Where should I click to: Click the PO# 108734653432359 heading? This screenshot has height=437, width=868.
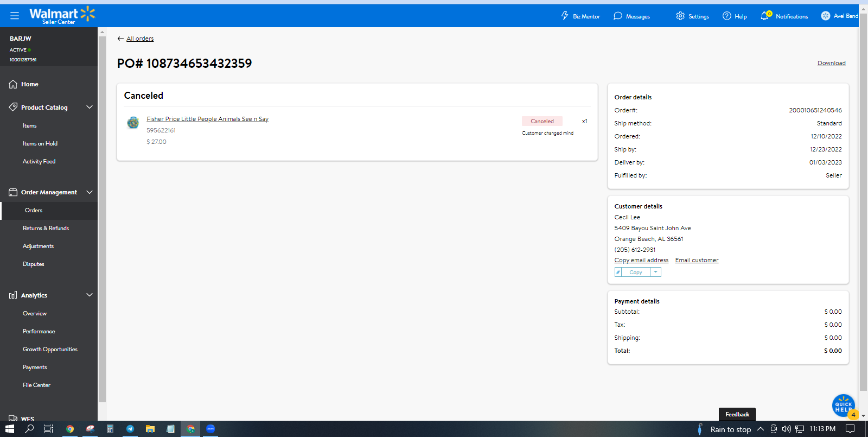pyautogui.click(x=184, y=64)
